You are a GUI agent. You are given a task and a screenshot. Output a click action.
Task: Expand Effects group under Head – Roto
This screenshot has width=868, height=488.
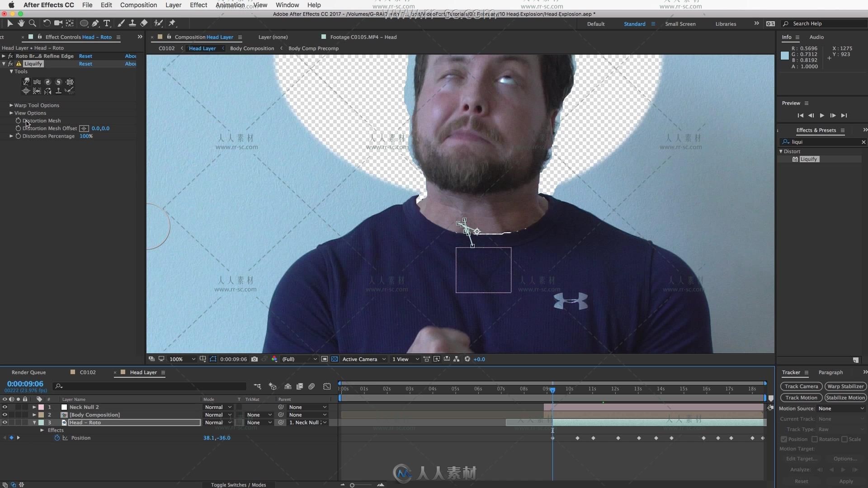42,430
